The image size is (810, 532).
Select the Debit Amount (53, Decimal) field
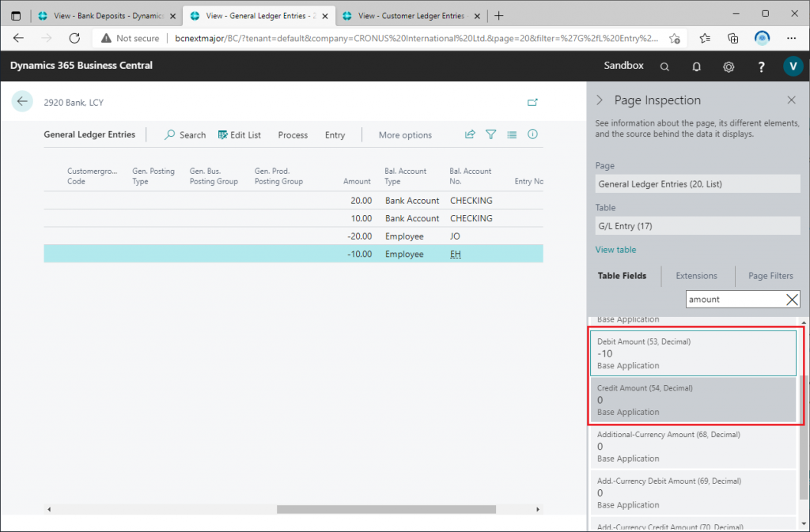pyautogui.click(x=693, y=353)
